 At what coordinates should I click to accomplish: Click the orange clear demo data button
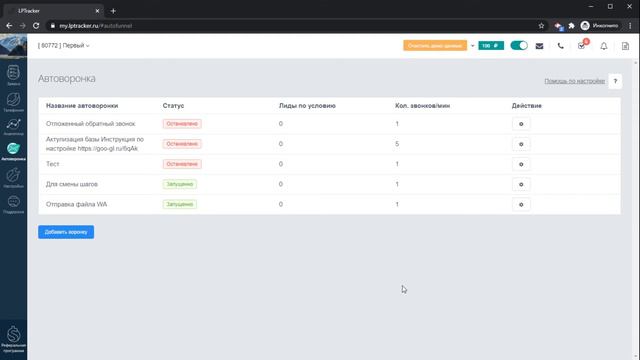pos(435,46)
